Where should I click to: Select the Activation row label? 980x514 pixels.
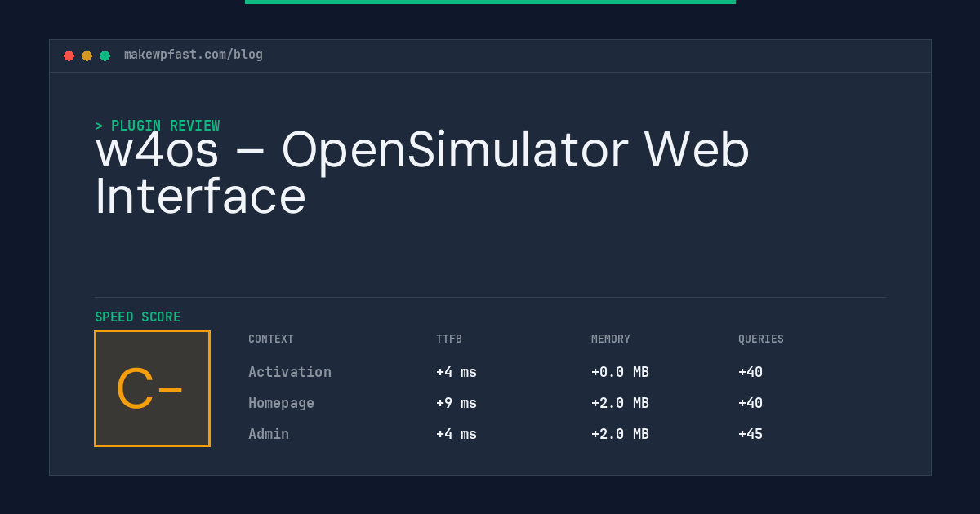[290, 372]
